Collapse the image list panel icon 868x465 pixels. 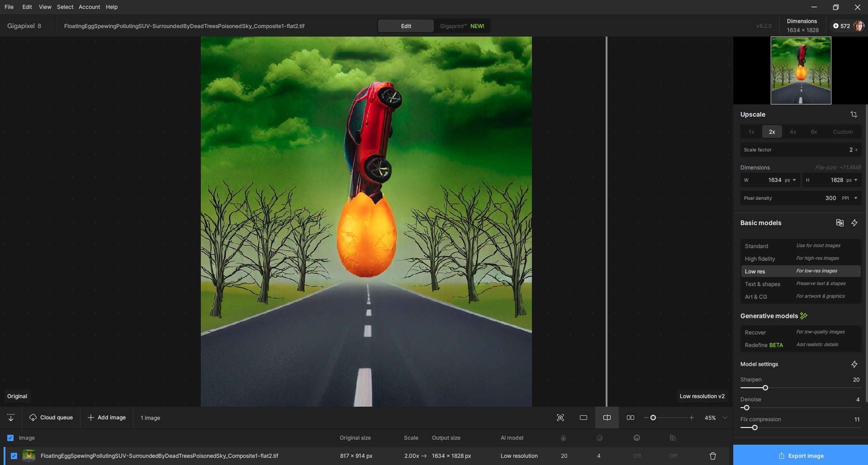pos(11,418)
